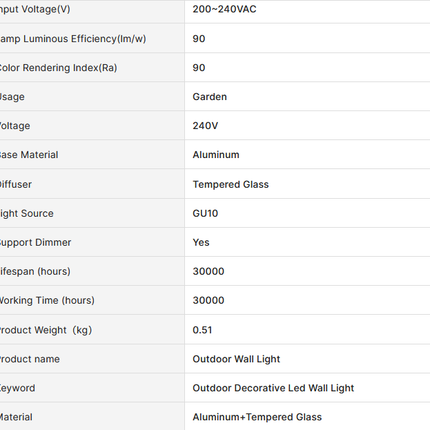Select the Usage row label
This screenshot has width=430, height=430.
click(x=12, y=97)
